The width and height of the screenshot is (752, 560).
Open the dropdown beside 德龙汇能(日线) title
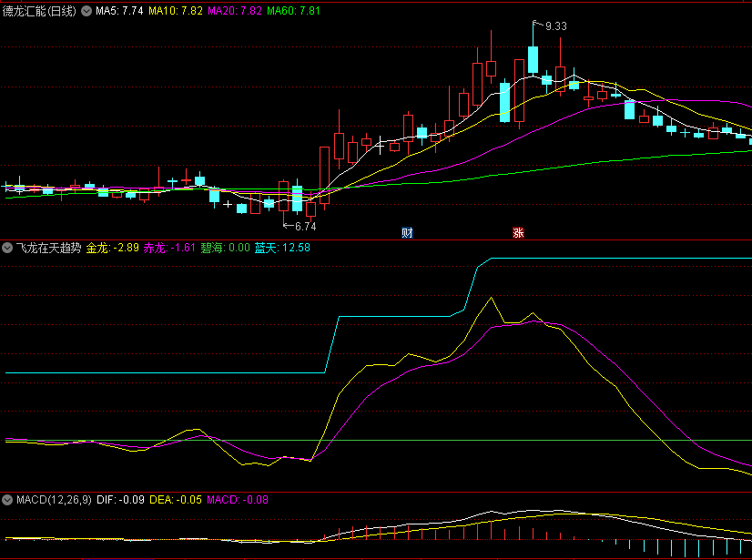86,11
